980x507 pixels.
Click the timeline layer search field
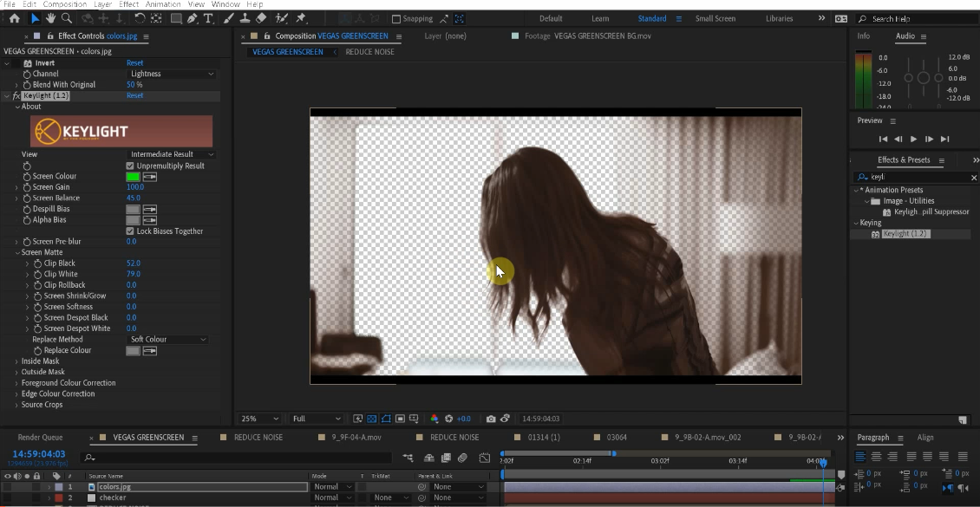tap(238, 458)
